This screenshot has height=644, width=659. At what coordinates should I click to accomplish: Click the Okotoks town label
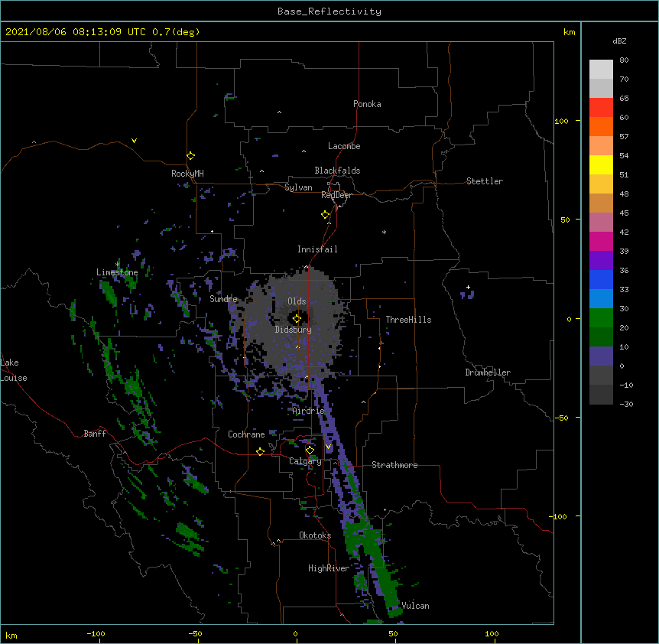tap(315, 535)
